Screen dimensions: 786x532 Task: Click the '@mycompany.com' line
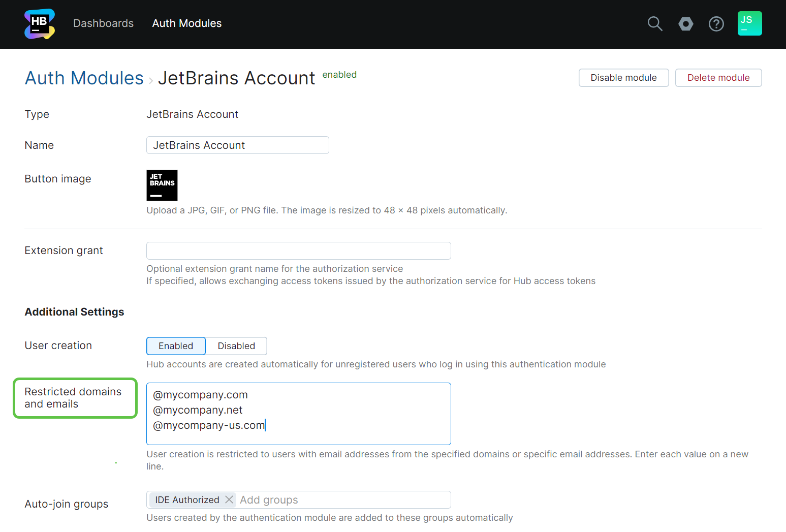(x=201, y=395)
